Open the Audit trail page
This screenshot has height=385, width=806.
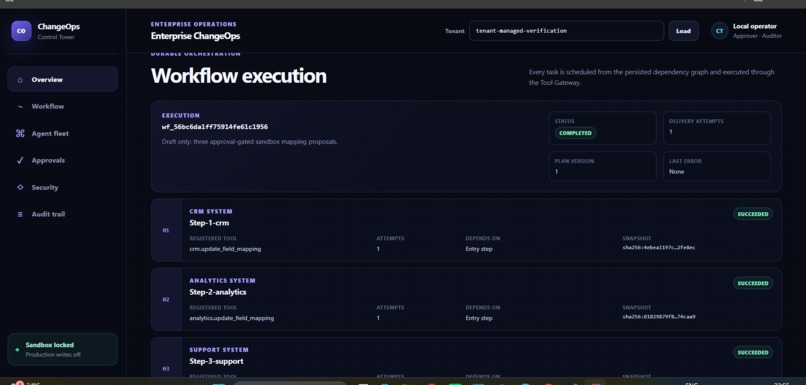pyautogui.click(x=62, y=214)
